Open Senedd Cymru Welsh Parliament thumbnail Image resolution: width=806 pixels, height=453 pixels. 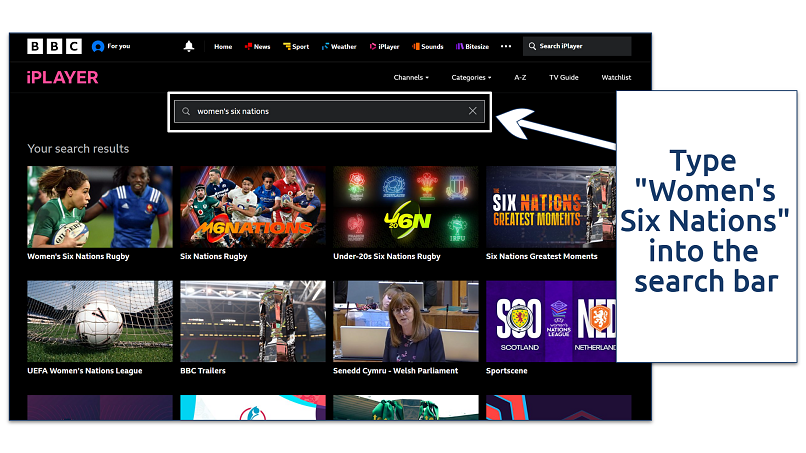tap(406, 321)
